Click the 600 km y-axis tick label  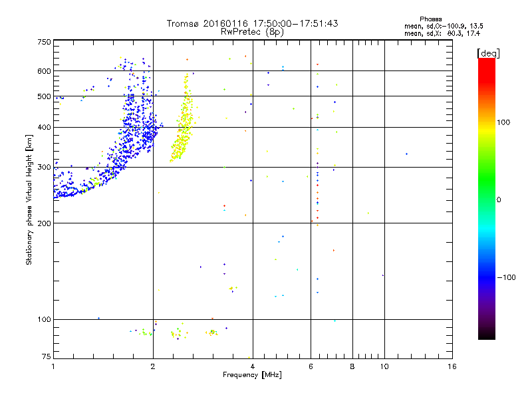[x=44, y=71]
